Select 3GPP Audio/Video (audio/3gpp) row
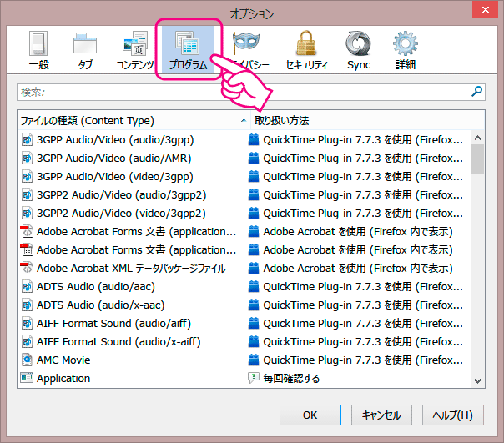Screen dimensions: 504x443 click(x=244, y=140)
